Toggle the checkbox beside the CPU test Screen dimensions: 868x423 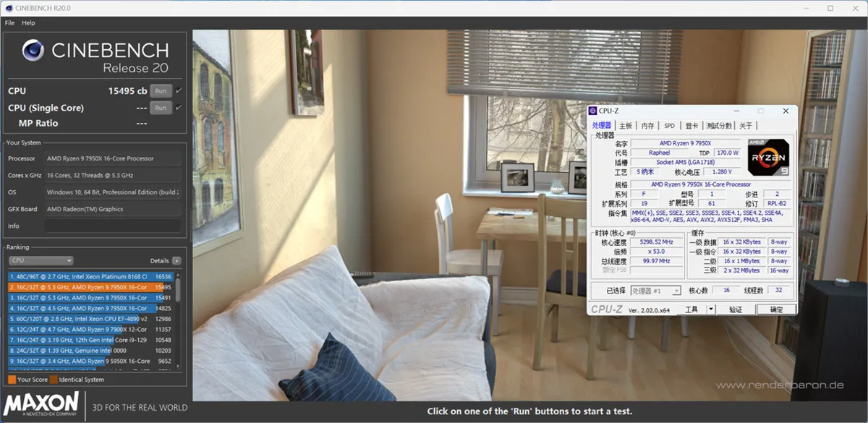(x=179, y=90)
